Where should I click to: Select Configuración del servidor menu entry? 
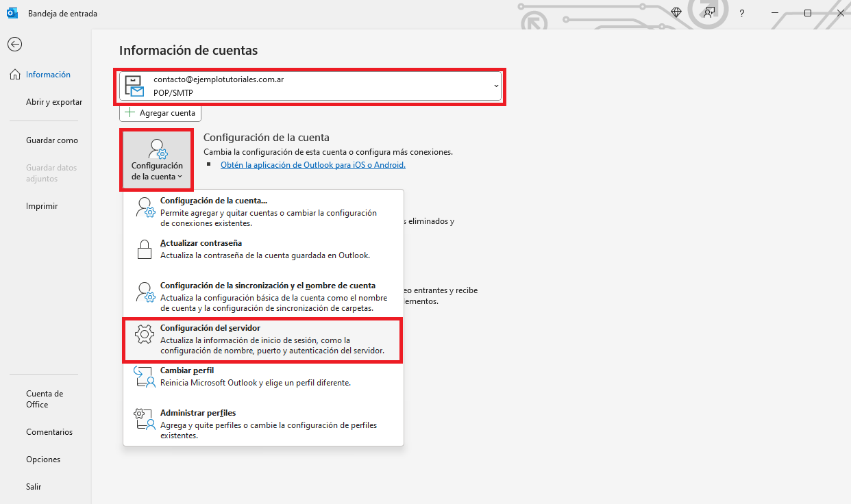(264, 340)
